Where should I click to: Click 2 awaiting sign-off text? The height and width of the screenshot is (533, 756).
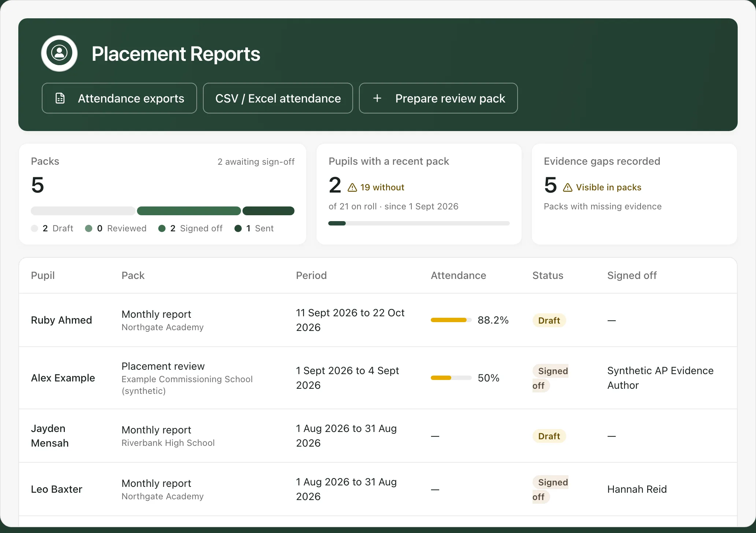256,162
